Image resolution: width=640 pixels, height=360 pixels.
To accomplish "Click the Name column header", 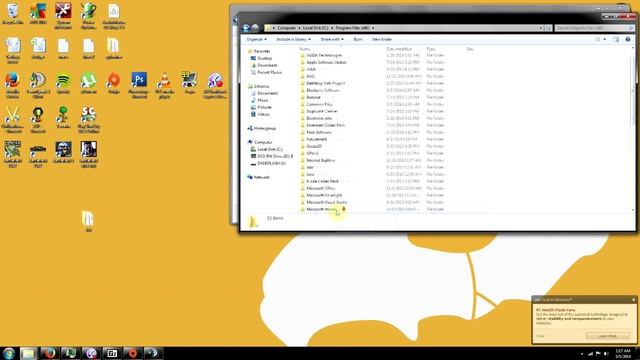I will (x=304, y=49).
